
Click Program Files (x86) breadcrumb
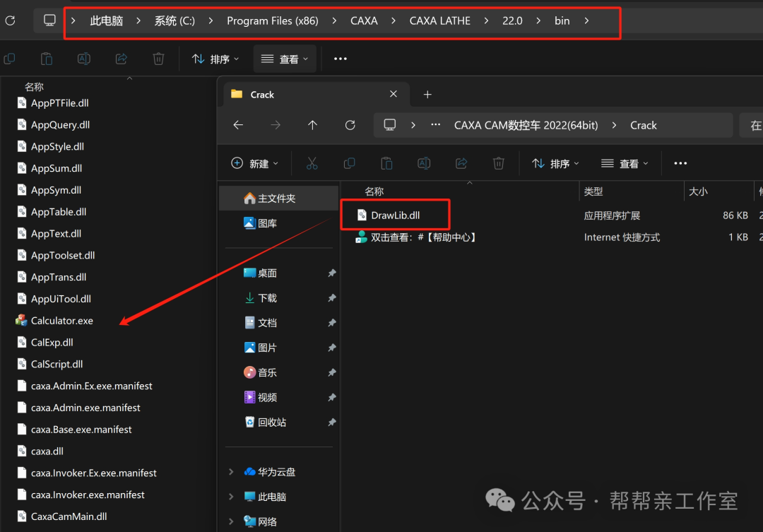273,21
